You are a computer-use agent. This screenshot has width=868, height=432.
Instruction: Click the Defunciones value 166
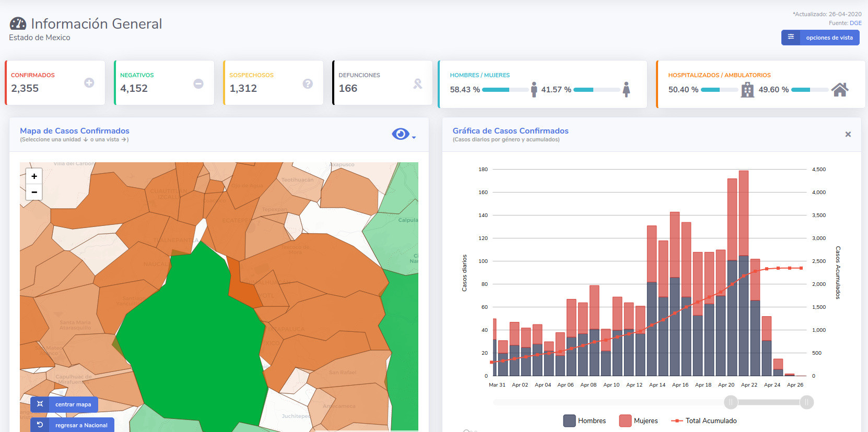tap(348, 88)
